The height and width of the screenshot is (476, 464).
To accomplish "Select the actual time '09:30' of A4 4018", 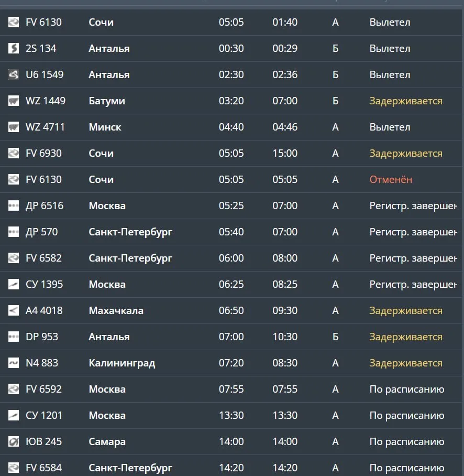I will (x=285, y=310).
